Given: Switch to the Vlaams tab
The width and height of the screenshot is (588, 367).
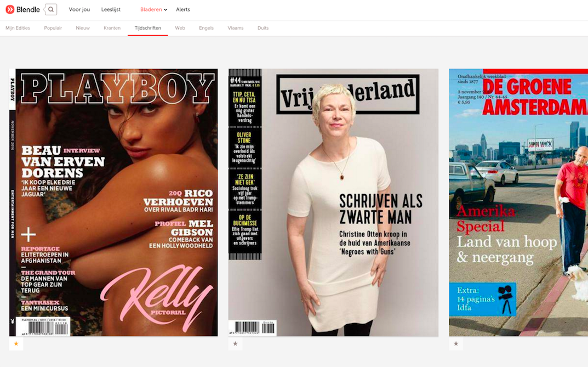Looking at the screenshot, I should tap(236, 28).
